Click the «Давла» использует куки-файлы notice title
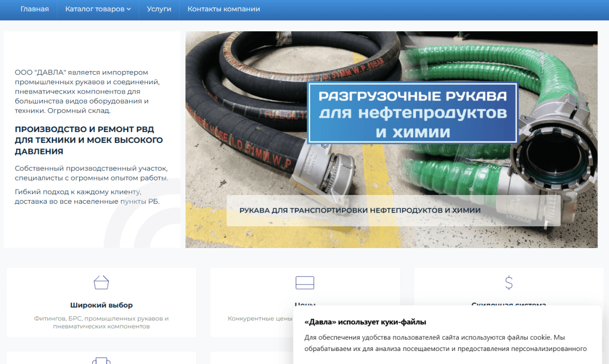Image resolution: width=609 pixels, height=364 pixels. [x=365, y=322]
